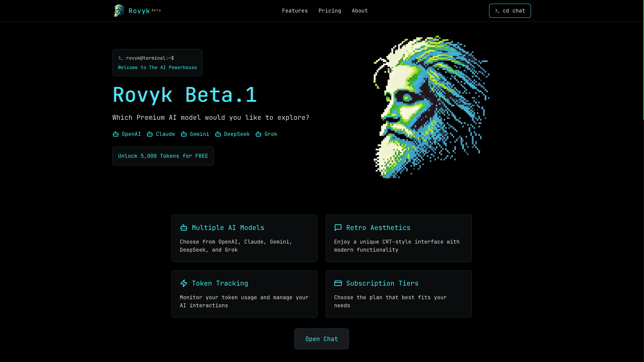This screenshot has height=362, width=644.
Task: Unlock 5,000 Tokens for FREE
Action: pyautogui.click(x=163, y=156)
